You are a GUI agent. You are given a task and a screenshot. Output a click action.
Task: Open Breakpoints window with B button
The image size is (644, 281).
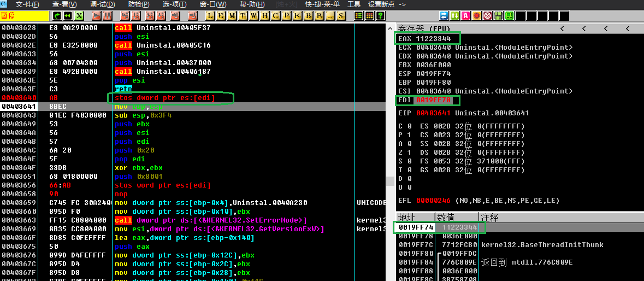tap(308, 15)
